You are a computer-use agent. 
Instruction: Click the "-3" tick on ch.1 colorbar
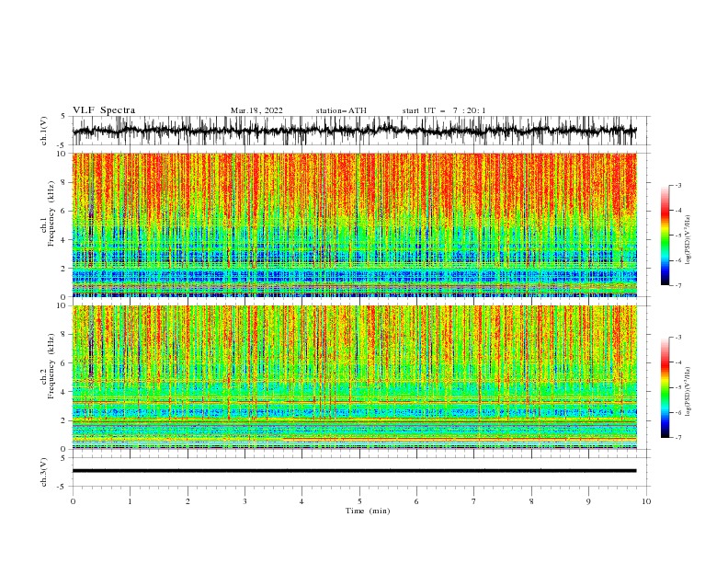(x=678, y=185)
